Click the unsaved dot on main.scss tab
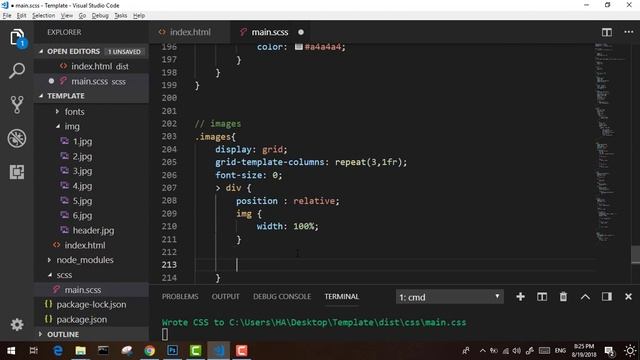640x360 pixels. 301,32
